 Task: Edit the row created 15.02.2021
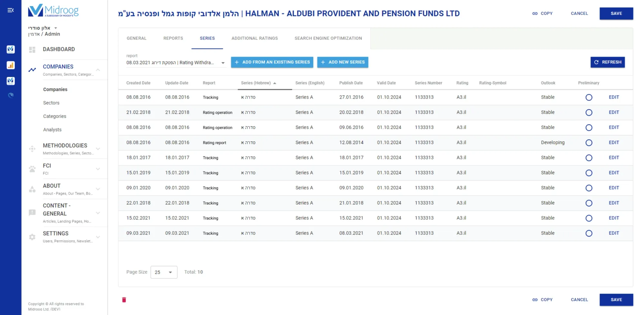click(614, 218)
